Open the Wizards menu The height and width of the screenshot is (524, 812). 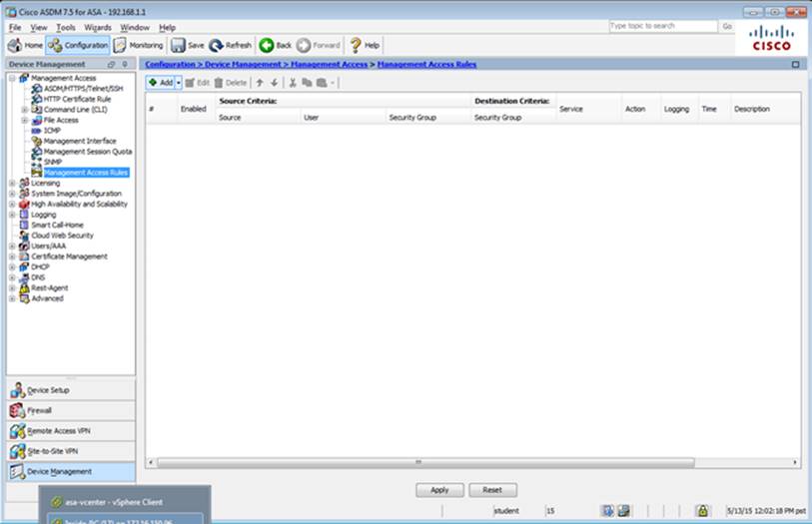tap(98, 27)
